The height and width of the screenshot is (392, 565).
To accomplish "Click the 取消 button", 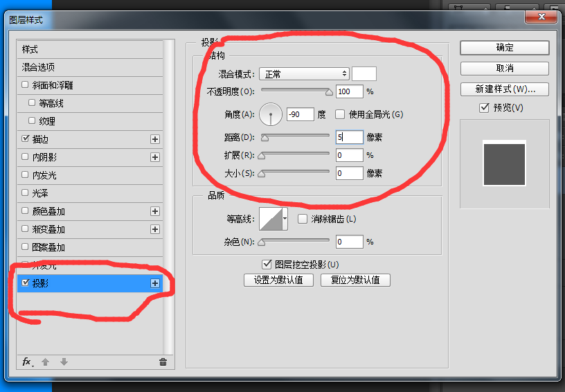I will tap(505, 69).
